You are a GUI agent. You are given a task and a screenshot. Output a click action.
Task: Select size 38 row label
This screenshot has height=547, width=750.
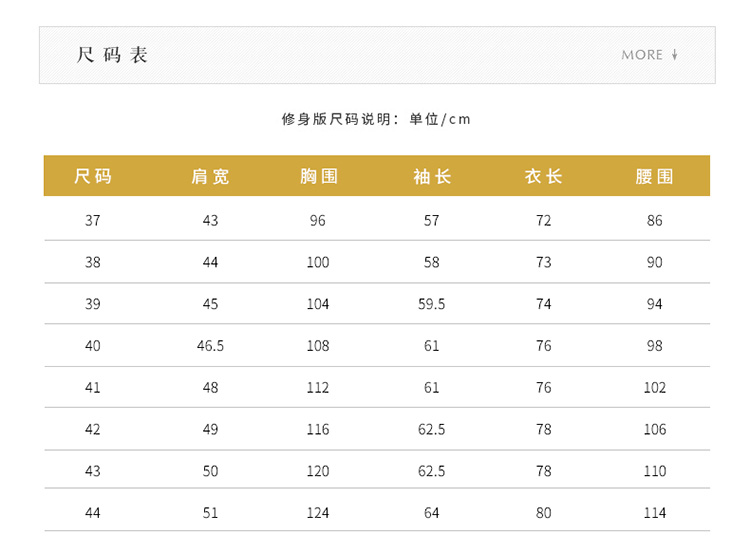click(x=93, y=262)
